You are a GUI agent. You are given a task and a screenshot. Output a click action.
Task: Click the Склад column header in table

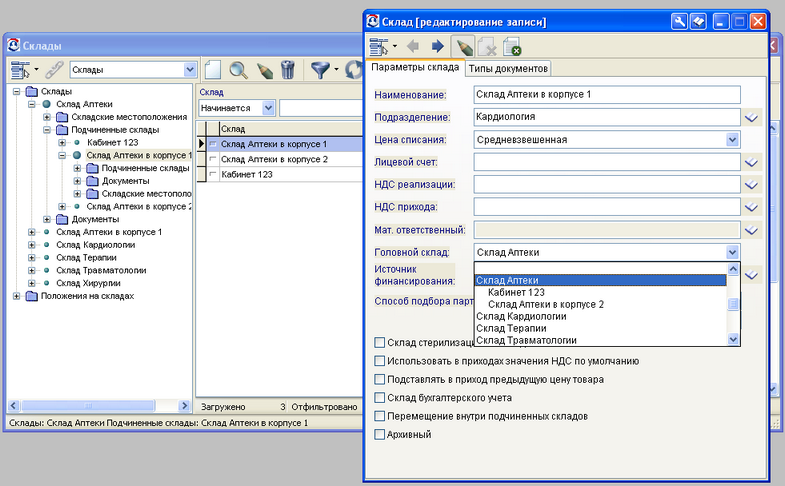[x=290, y=129]
